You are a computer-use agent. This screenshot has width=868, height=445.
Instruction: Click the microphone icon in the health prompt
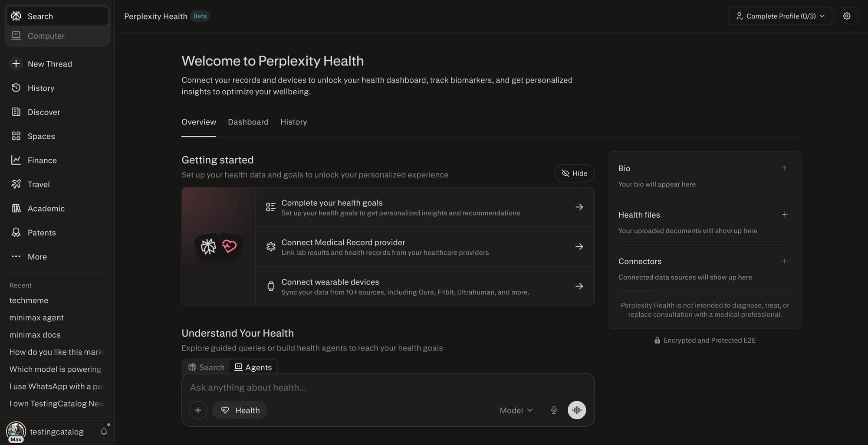click(554, 410)
